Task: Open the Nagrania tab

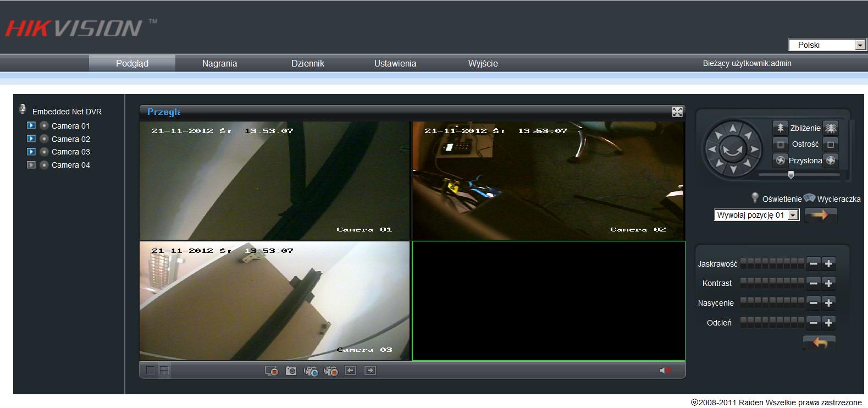Action: coord(219,63)
